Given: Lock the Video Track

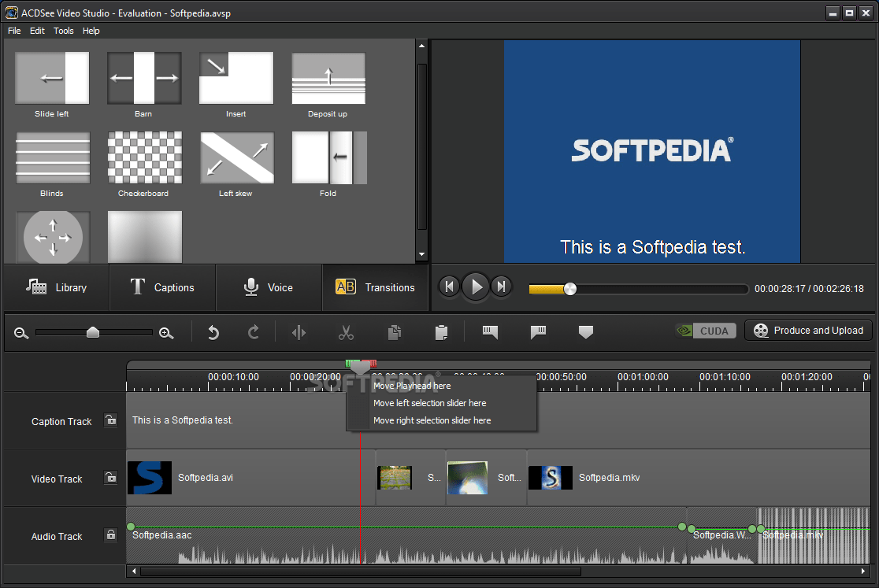Looking at the screenshot, I should [x=111, y=478].
